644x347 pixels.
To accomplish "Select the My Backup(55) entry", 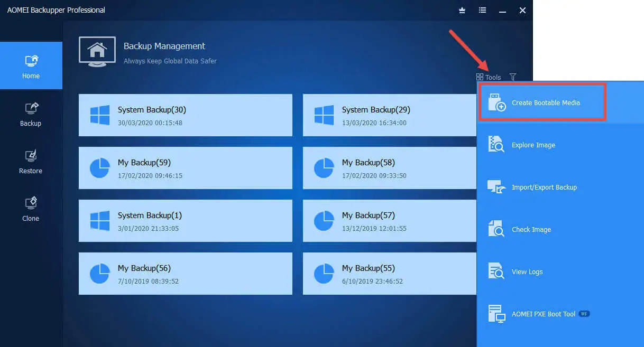I will click(x=389, y=274).
